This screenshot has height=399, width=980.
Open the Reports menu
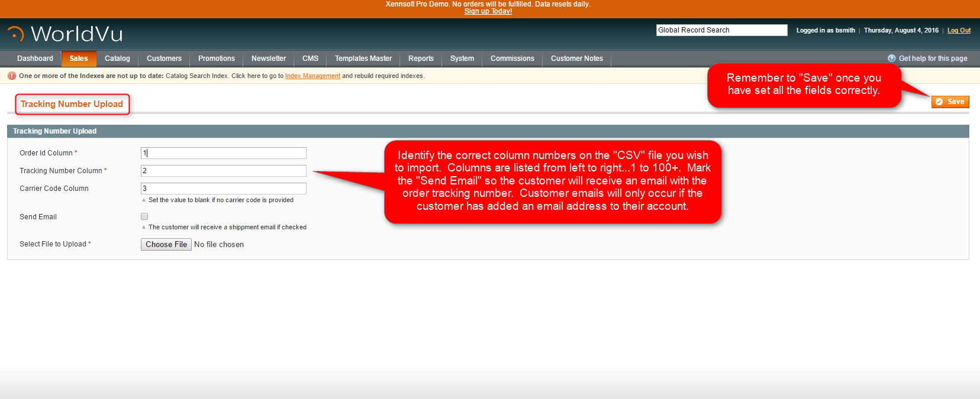click(421, 59)
